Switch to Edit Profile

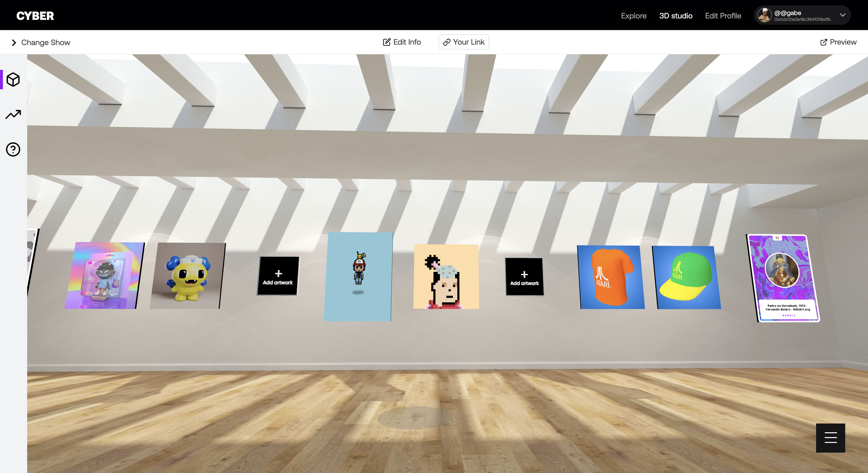(x=723, y=16)
